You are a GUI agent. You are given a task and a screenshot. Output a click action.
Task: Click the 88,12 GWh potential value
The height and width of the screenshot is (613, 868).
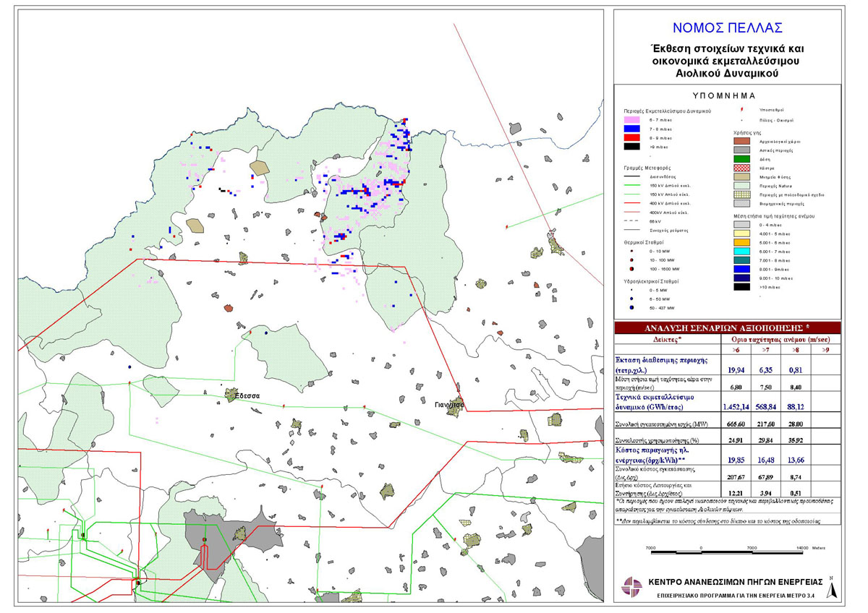(x=796, y=406)
